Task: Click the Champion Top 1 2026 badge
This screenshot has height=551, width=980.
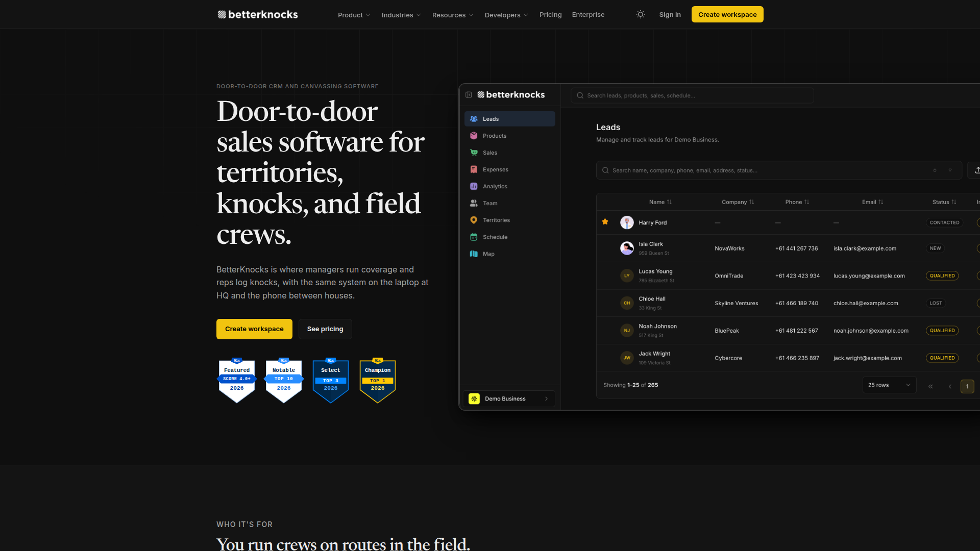Action: tap(378, 381)
